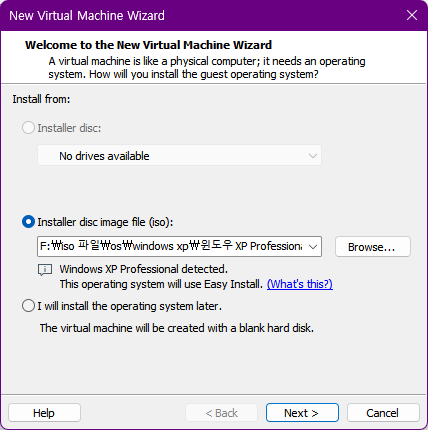Click the Windows XP Professional detected text

click(x=144, y=269)
